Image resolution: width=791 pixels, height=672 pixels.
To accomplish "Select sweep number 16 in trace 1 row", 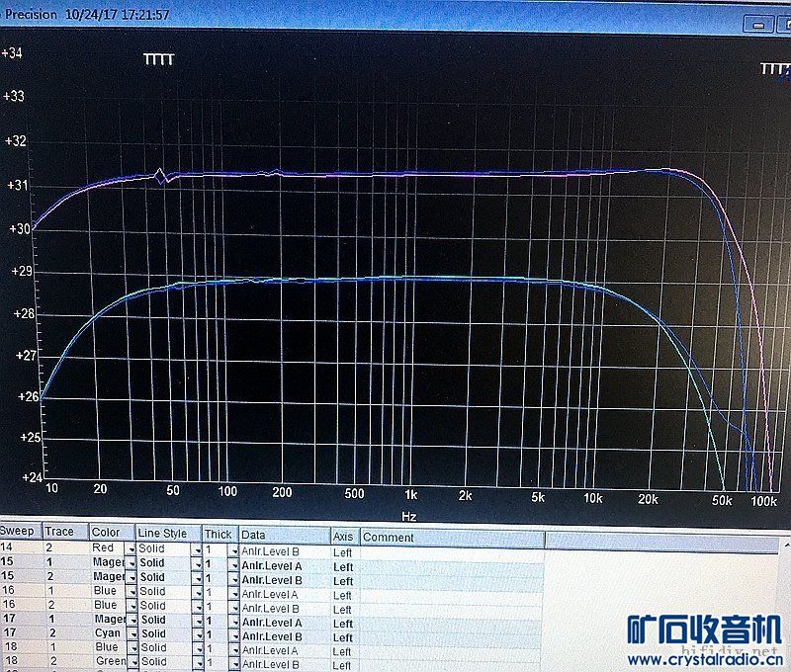I will click(x=9, y=590).
